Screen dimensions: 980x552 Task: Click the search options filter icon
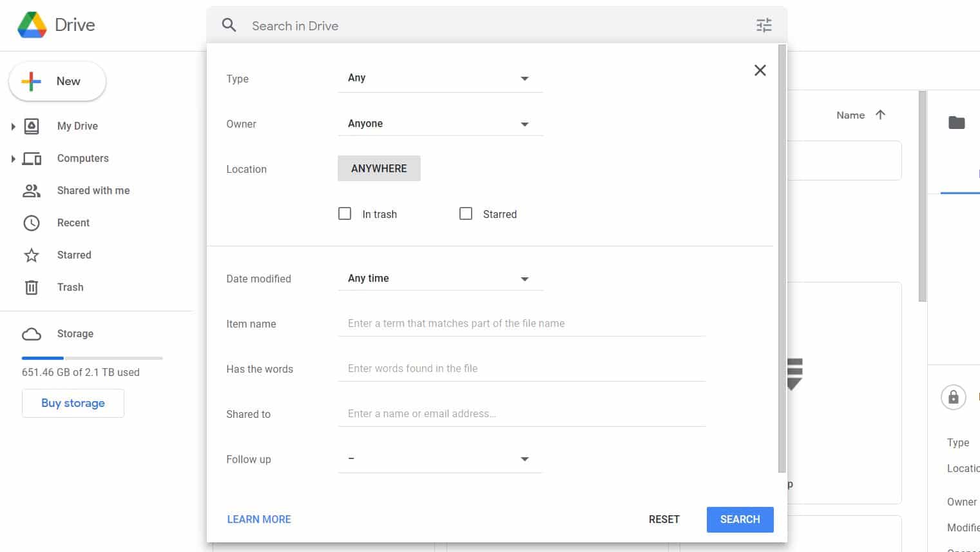pos(764,26)
